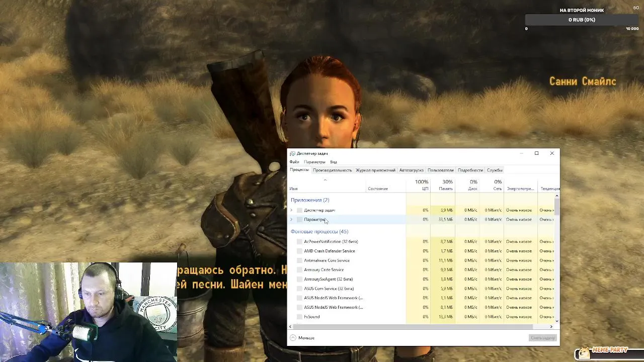
Task: Click the Task Manager title bar icon
Action: click(x=292, y=153)
